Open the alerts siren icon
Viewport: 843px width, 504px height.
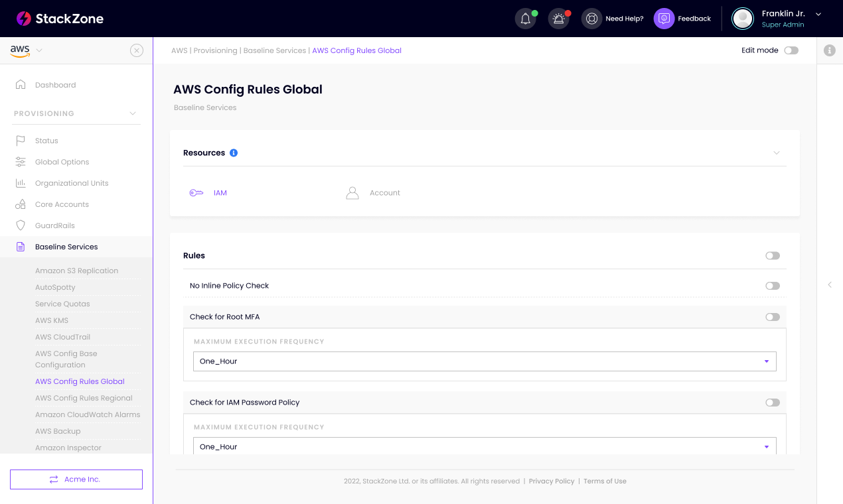tap(558, 19)
